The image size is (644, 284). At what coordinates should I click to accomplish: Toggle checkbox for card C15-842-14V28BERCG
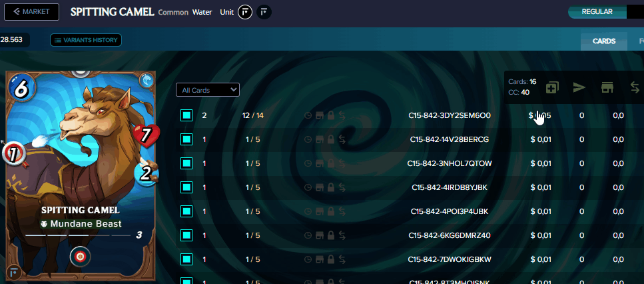pos(186,140)
